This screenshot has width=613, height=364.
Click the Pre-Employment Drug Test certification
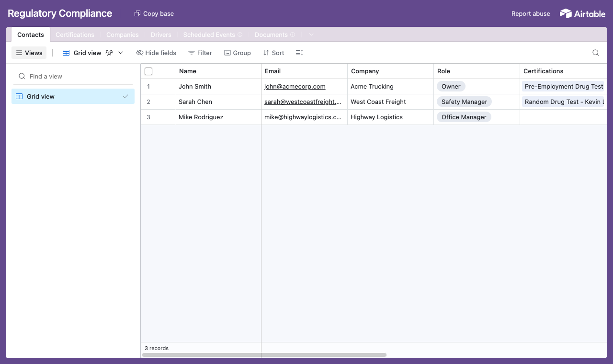point(564,87)
